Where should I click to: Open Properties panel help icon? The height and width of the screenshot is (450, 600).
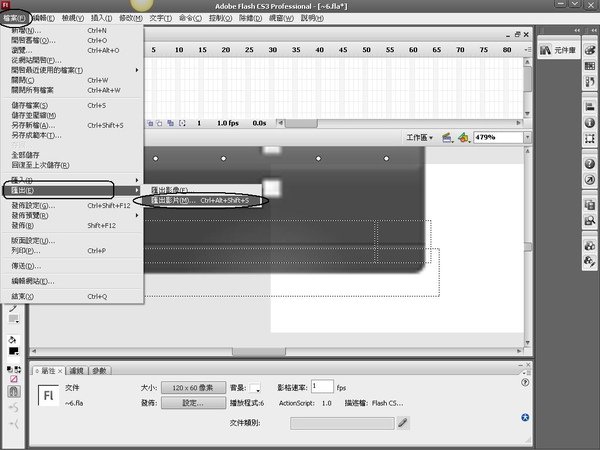coord(525,382)
